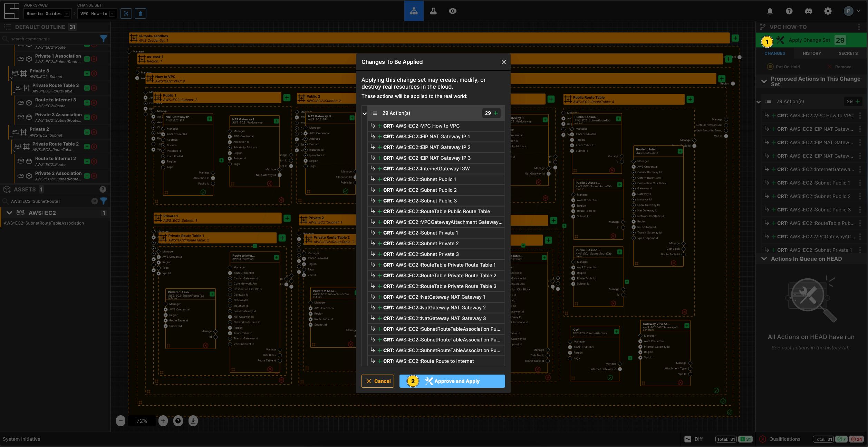
Task: Close the Changes To Be Applied dialog
Action: tap(503, 62)
